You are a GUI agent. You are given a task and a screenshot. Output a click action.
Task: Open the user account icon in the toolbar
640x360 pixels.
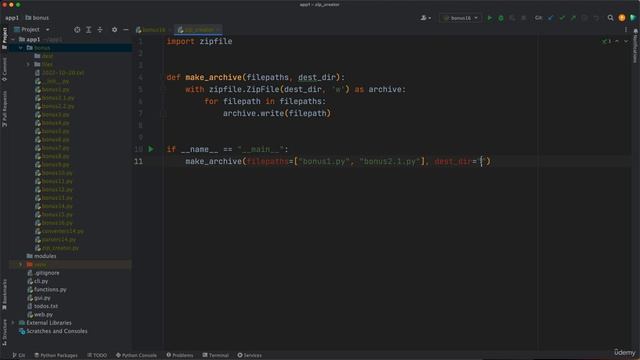coord(425,18)
